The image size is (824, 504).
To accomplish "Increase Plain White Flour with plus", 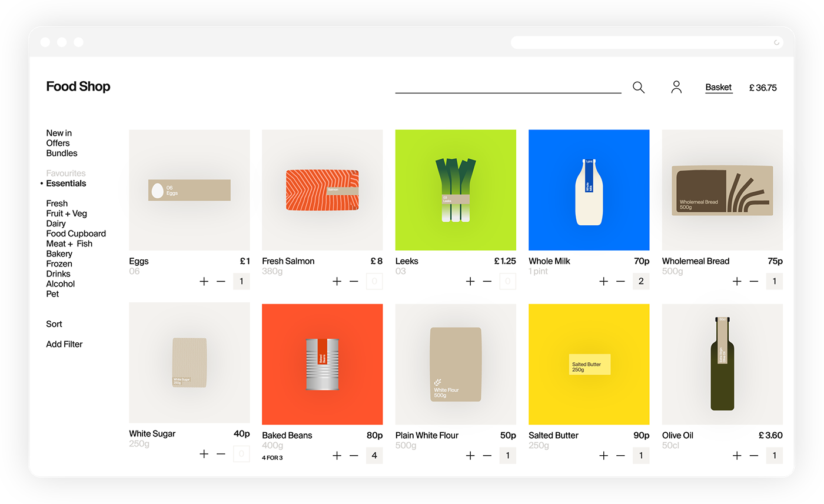I will (x=470, y=456).
